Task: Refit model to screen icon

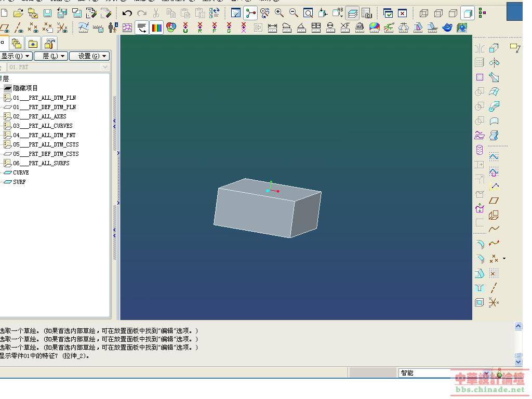Action: (x=308, y=13)
